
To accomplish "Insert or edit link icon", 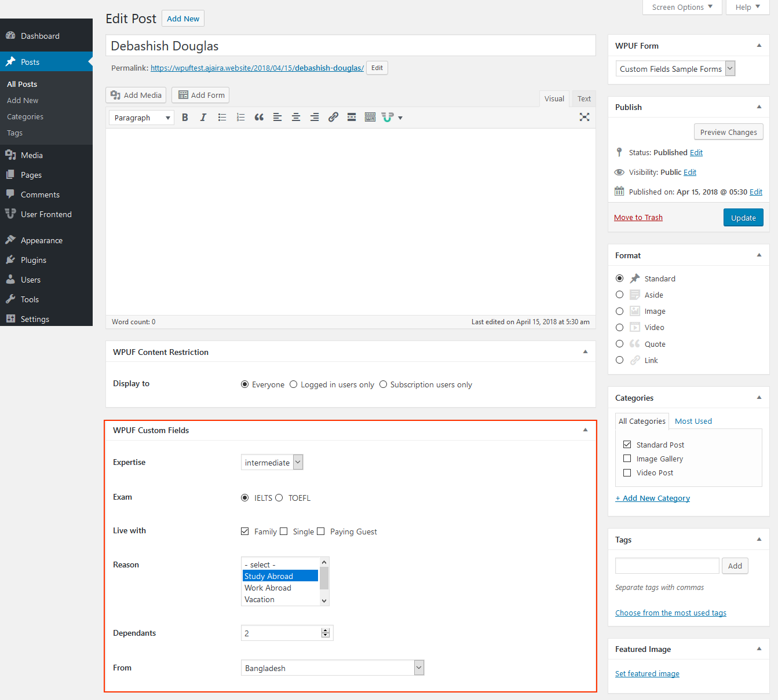I will pos(333,118).
